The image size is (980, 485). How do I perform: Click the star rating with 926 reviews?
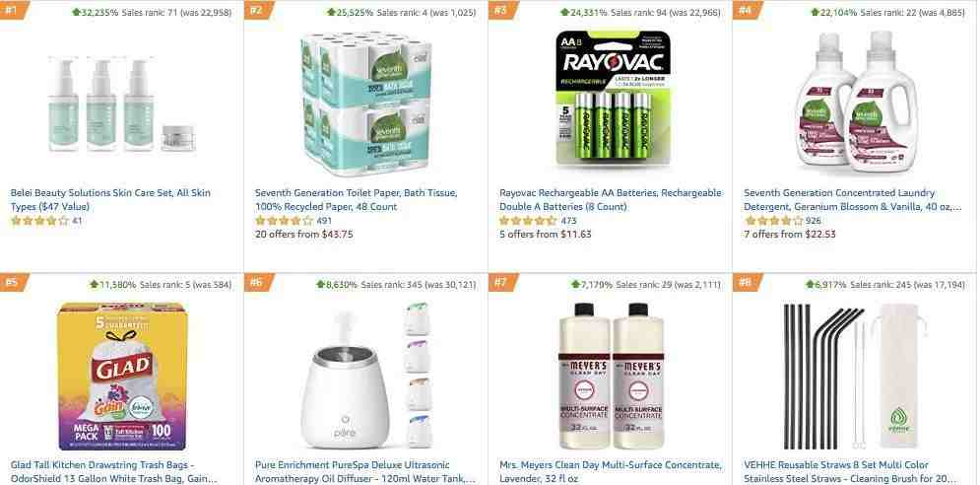773,220
